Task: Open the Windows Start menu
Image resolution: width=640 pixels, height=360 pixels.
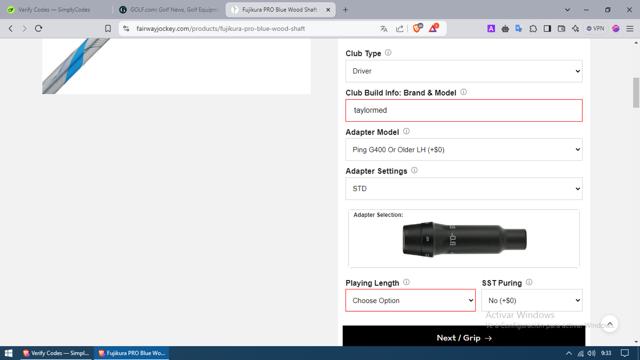Action: tap(9, 353)
